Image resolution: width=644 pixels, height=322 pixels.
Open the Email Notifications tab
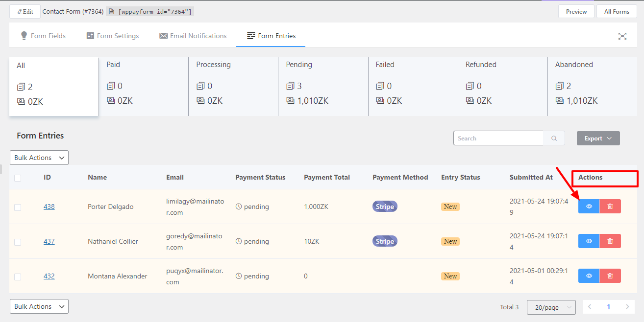pyautogui.click(x=193, y=36)
